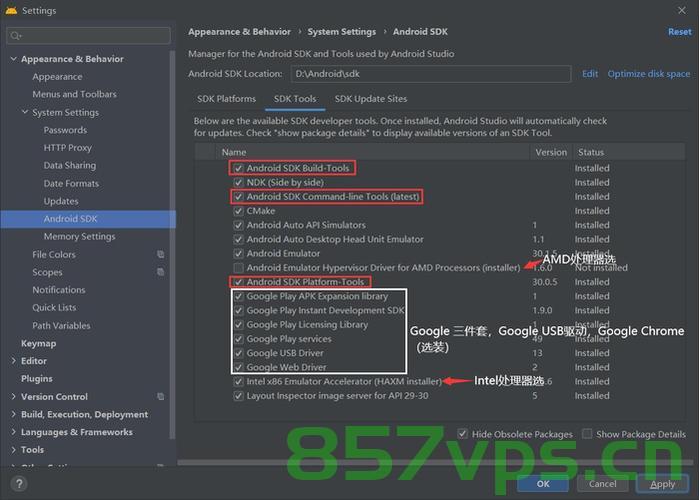Expand Version Control section

(13, 396)
